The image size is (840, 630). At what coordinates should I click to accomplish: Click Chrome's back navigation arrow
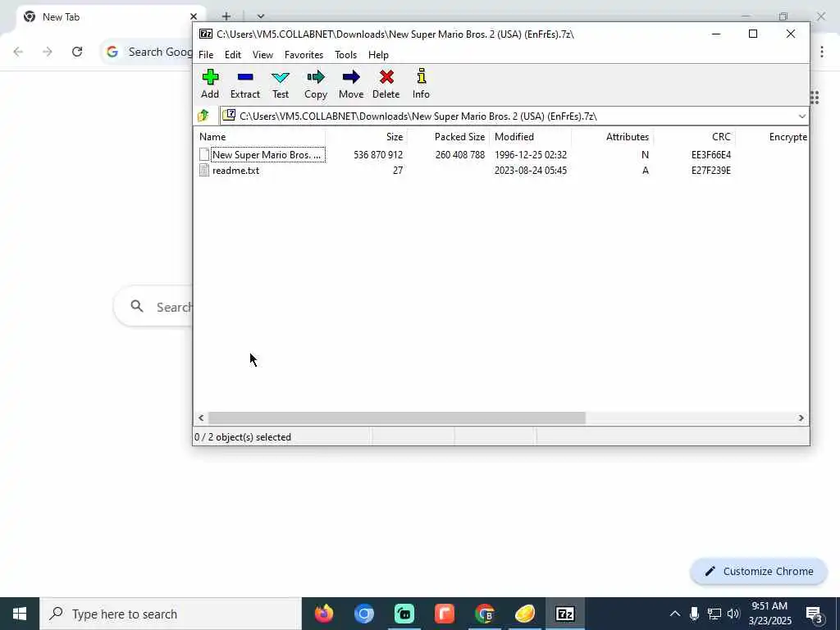click(18, 52)
